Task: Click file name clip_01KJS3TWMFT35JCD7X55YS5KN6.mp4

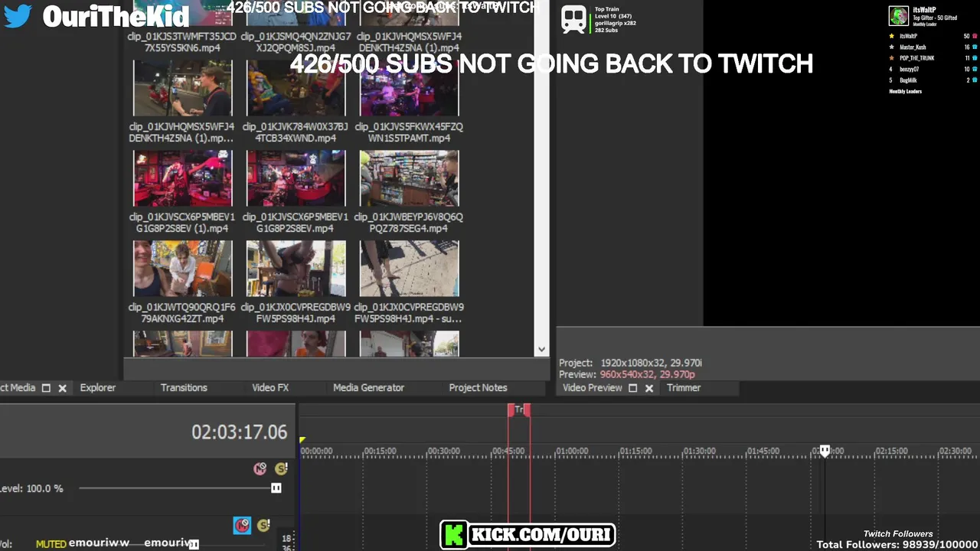Action: click(x=182, y=42)
